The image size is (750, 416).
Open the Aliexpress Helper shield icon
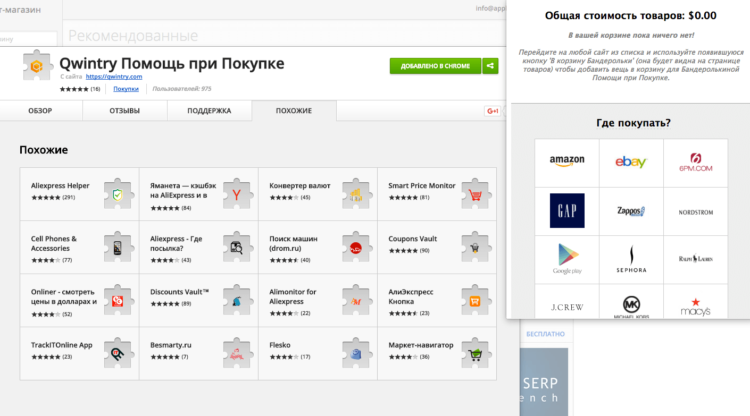118,194
